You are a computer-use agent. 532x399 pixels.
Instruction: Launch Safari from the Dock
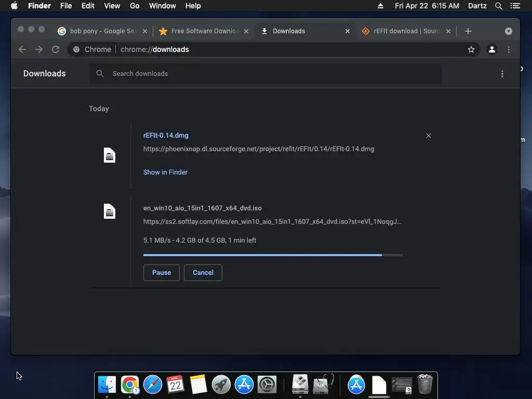coord(153,384)
